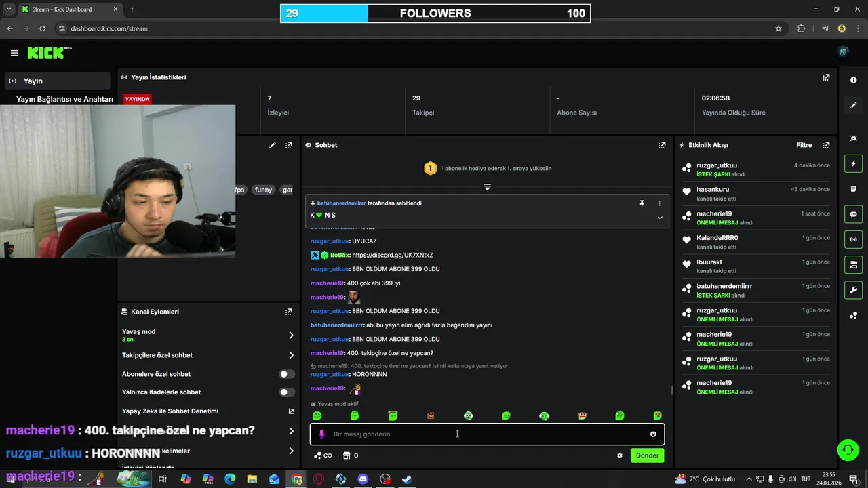
Task: Click the microphone icon in message box
Action: click(x=321, y=434)
